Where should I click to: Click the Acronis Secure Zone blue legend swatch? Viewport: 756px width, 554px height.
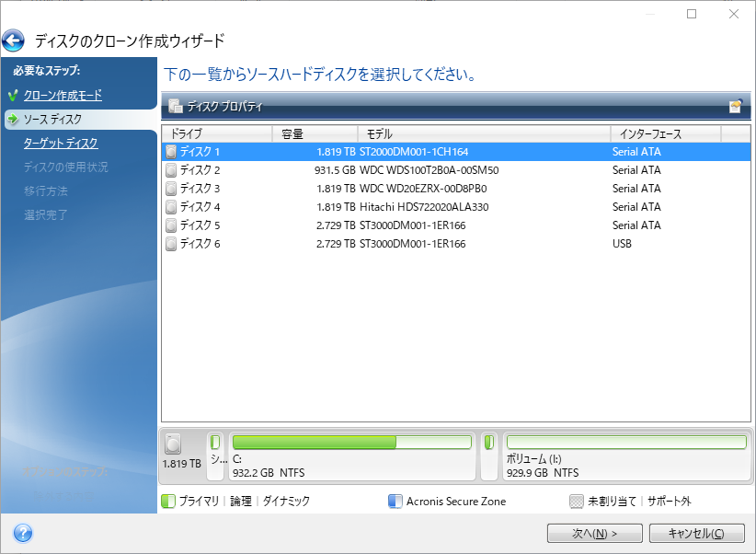point(395,501)
